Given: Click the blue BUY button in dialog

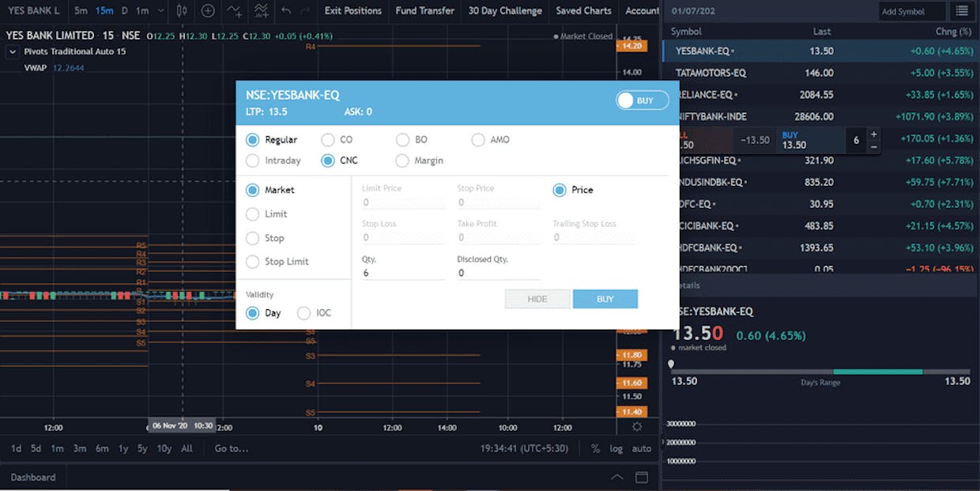Looking at the screenshot, I should [605, 299].
